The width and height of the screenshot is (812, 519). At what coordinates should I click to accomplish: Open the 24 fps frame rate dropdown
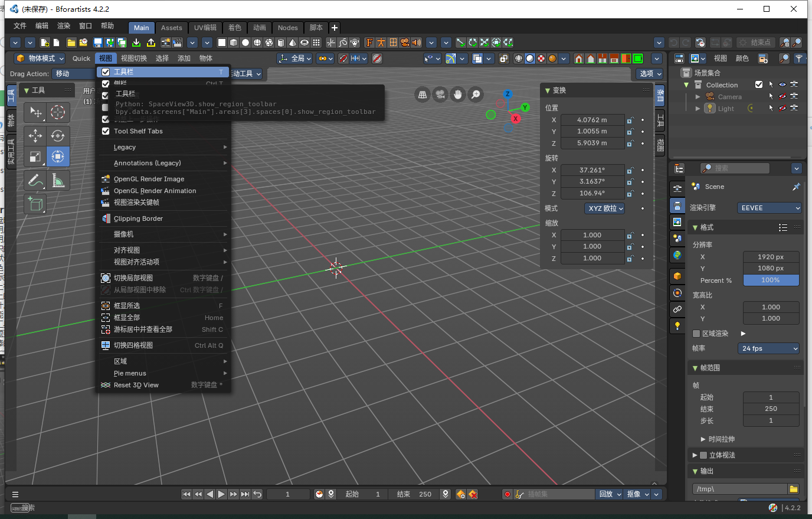[x=769, y=348]
